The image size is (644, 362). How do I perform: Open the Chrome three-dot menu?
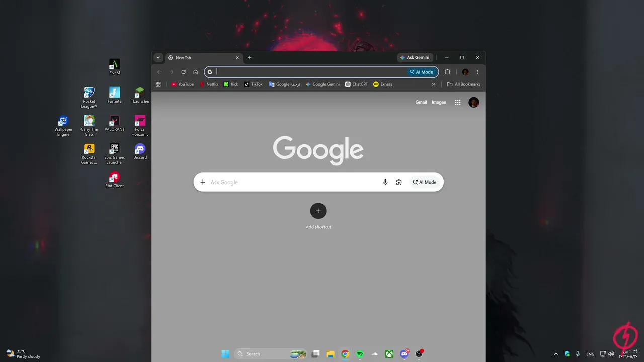(477, 72)
